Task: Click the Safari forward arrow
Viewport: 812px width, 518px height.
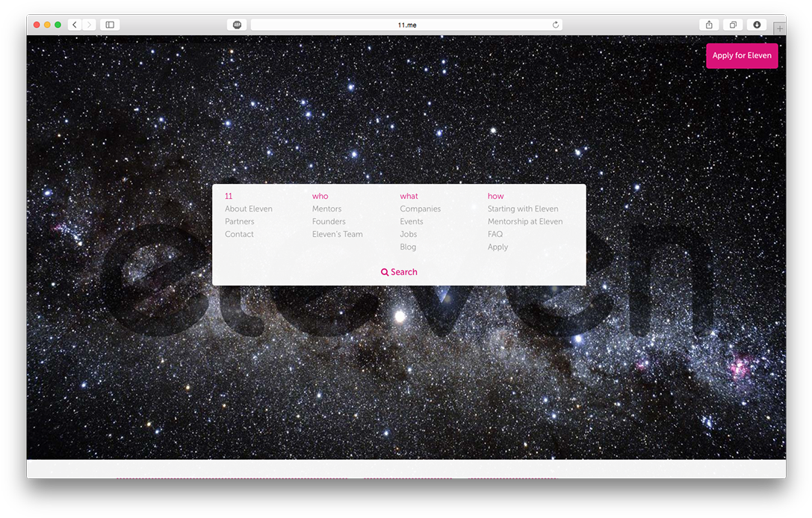Action: pyautogui.click(x=89, y=25)
